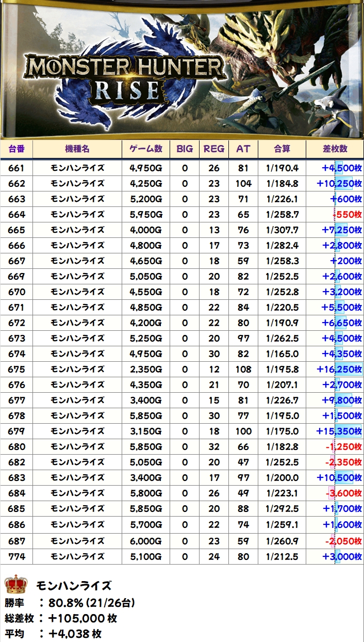
Task: Click the 1/292.5 value in row 685
Action: point(282,508)
